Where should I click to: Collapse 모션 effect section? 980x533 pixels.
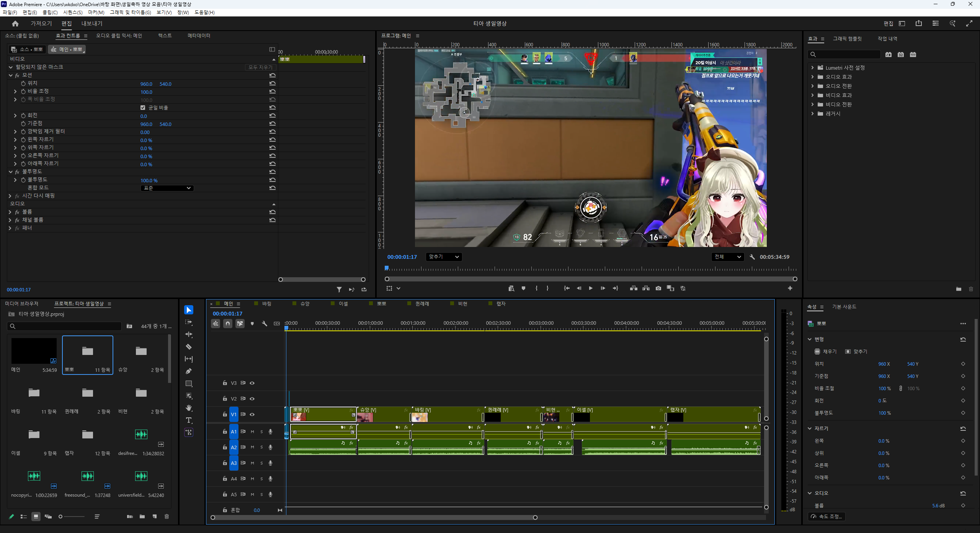coord(11,75)
